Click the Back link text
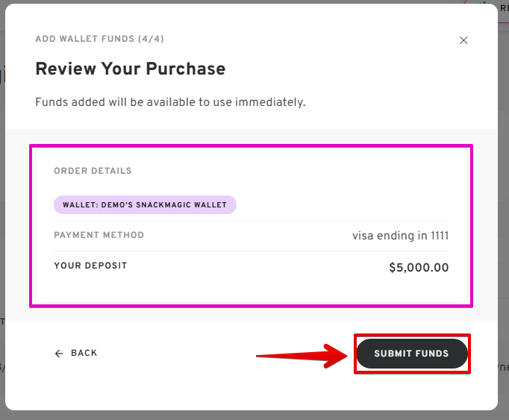Image resolution: width=509 pixels, height=420 pixels. point(84,354)
